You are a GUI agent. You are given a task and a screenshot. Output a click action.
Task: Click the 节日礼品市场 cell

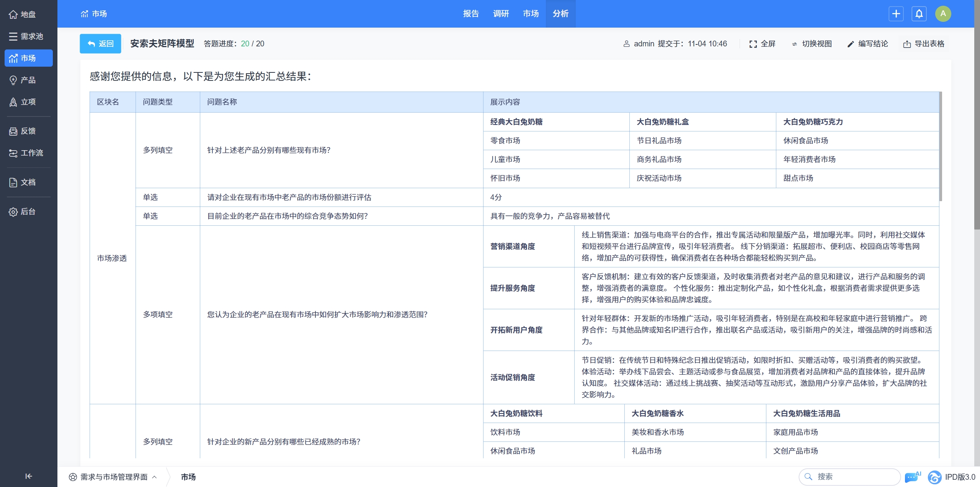(702, 141)
